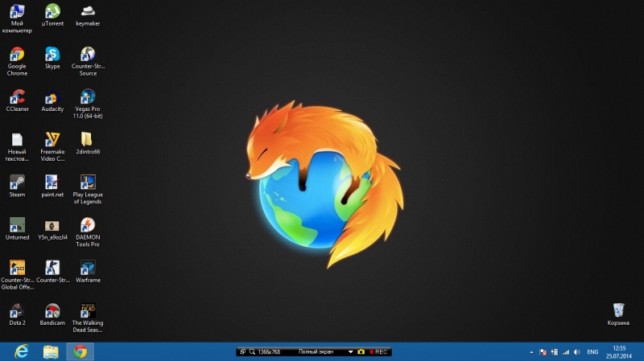Open the network signal tray icon
This screenshot has height=361, width=644.
pyautogui.click(x=566, y=352)
